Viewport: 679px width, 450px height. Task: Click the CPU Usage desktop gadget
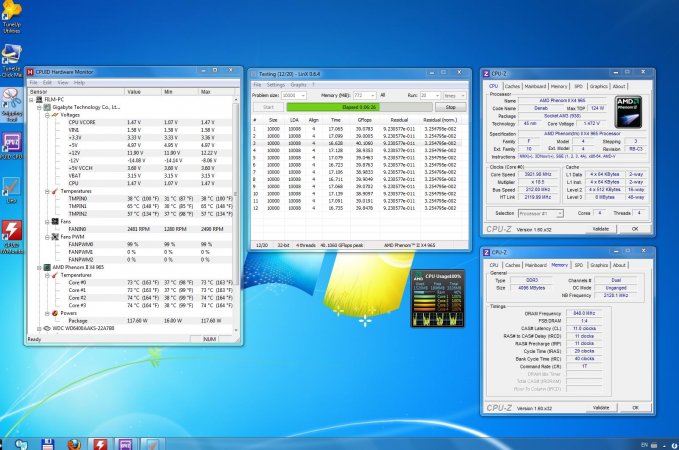(x=437, y=299)
